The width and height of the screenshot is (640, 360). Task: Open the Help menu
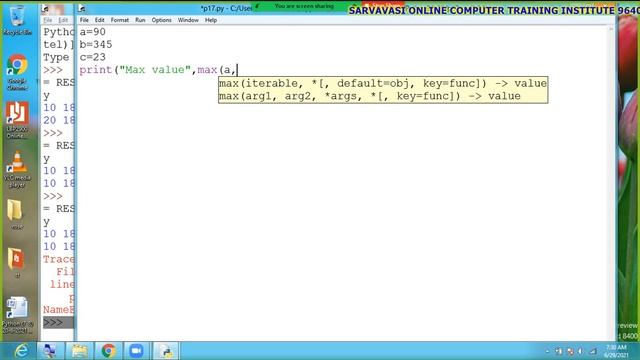coord(211,20)
